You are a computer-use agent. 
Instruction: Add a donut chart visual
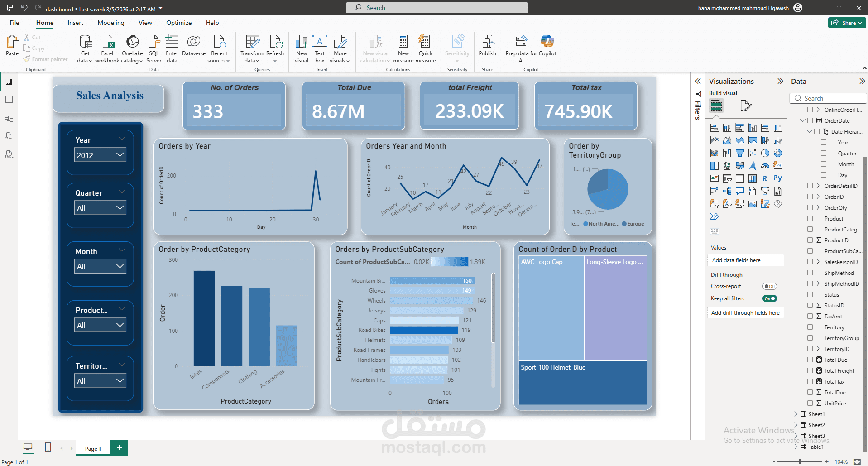tap(778, 153)
